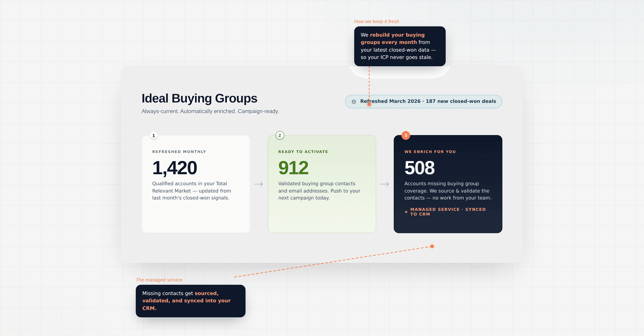Click the Ideal Buying Groups heading
644x336 pixels.
pos(199,98)
